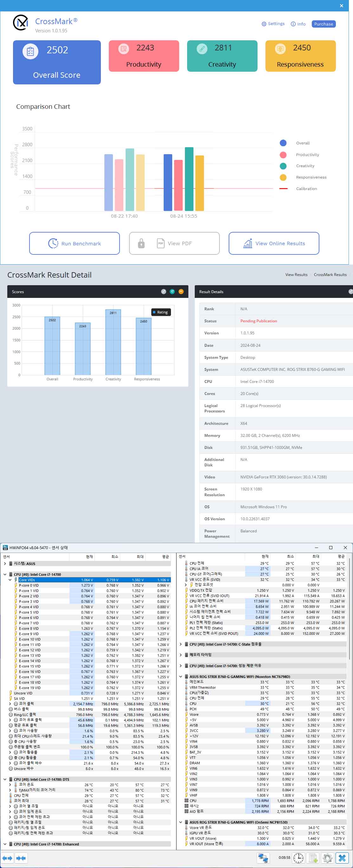Toggle Responsiveness legend yellow dot

tap(283, 177)
